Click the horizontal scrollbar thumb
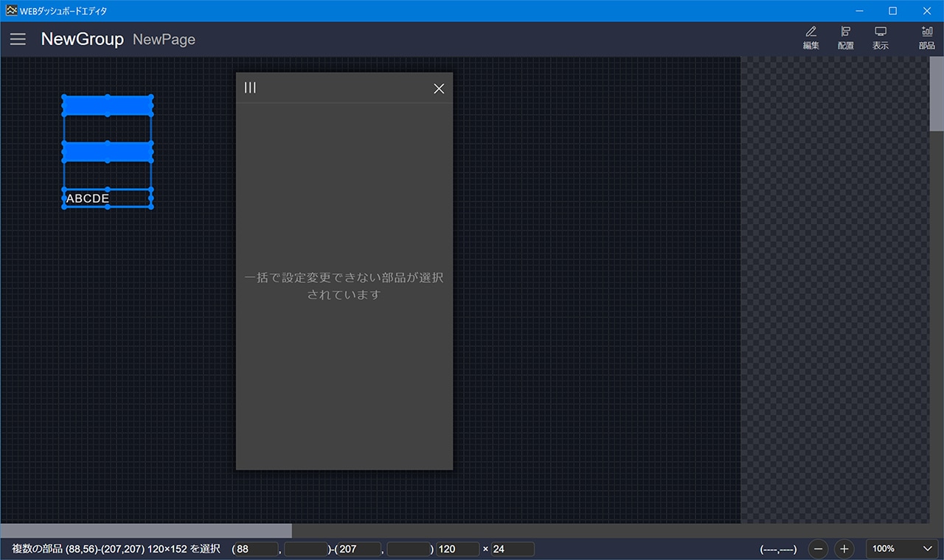Viewport: 944px width, 560px height. tap(146, 531)
